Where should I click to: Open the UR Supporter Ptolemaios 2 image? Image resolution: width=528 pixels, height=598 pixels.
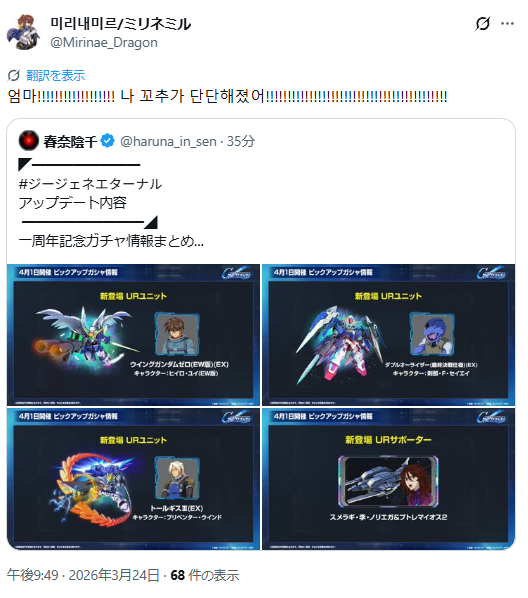388,479
